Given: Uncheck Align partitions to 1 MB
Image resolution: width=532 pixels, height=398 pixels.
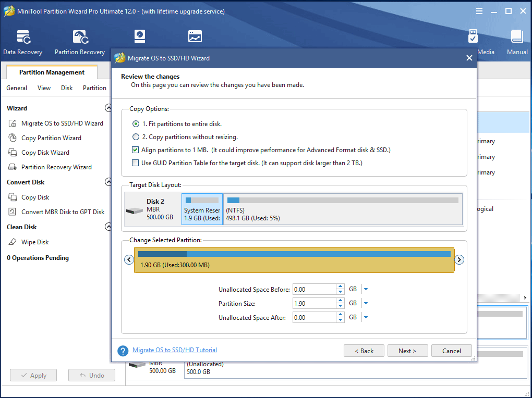Looking at the screenshot, I should pos(136,150).
